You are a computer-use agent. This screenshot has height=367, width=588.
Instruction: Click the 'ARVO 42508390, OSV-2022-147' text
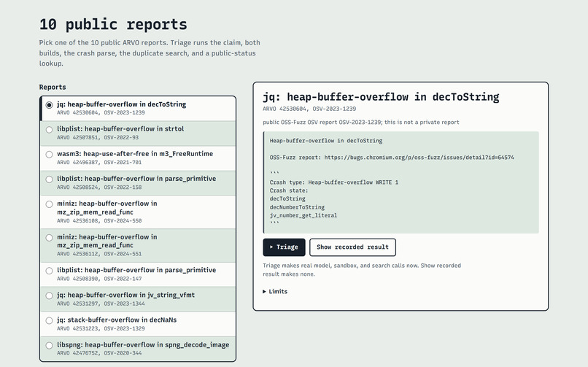click(x=99, y=279)
